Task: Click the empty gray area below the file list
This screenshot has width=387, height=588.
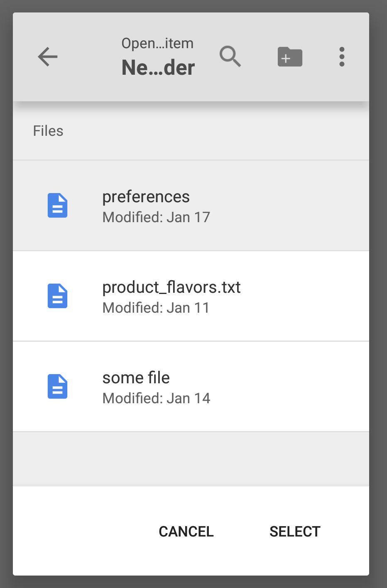Action: coord(191,459)
